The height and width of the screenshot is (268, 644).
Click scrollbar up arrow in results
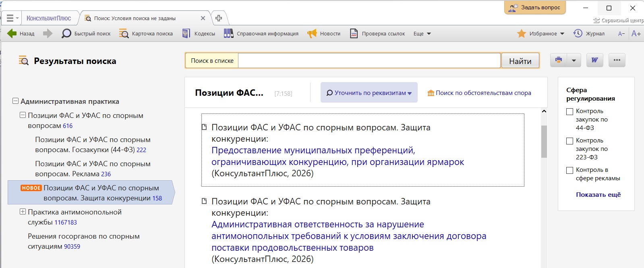click(x=544, y=111)
